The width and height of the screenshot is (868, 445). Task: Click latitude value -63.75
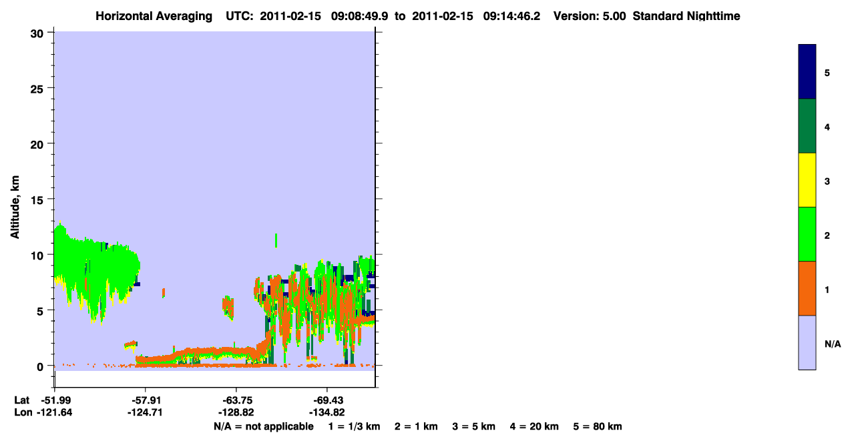(236, 400)
